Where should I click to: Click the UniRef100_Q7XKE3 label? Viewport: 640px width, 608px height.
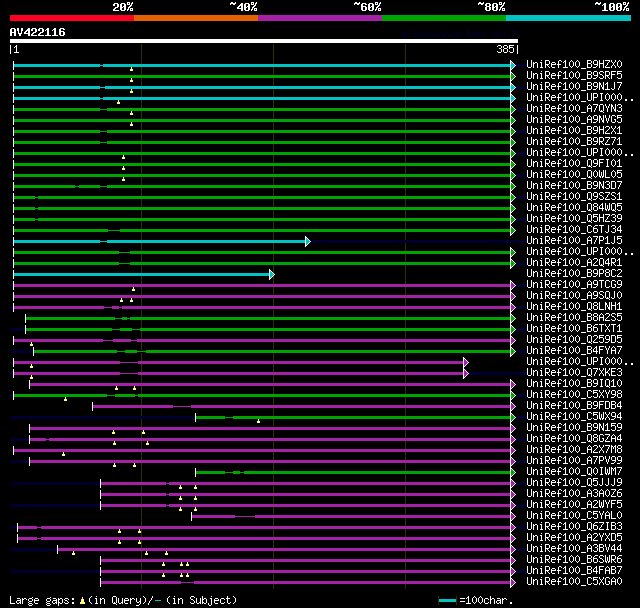[x=574, y=373]
